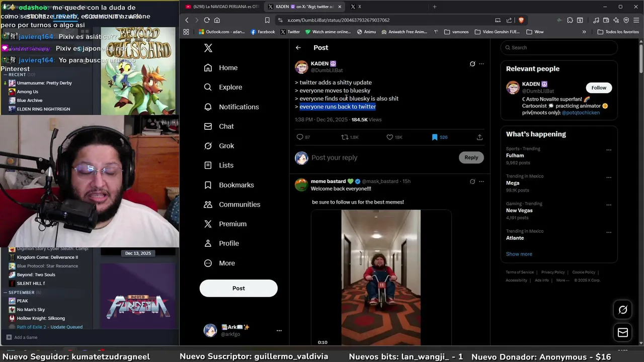Click the meme bastard avatar
Screen dimensions: 644x362
[x=301, y=185]
